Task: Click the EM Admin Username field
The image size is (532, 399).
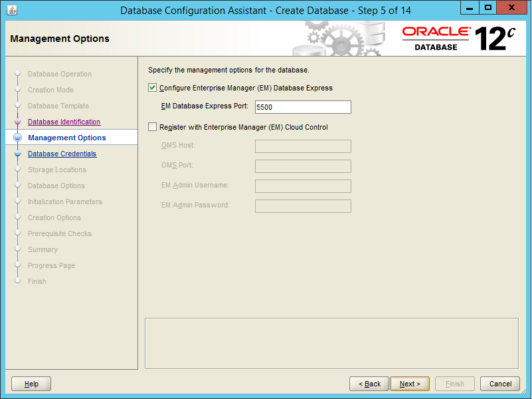Action: (303, 186)
